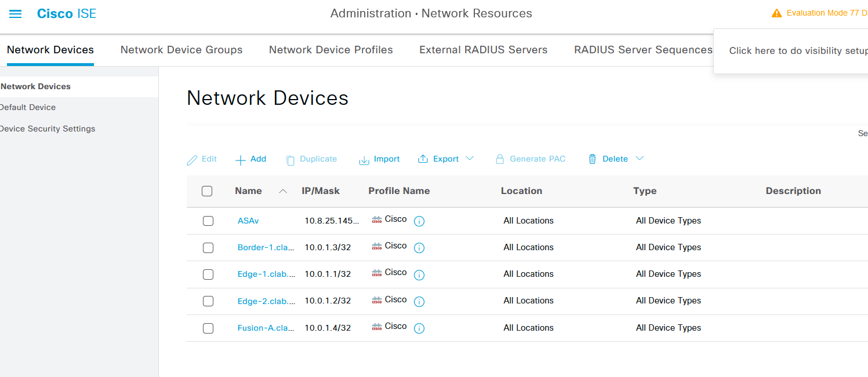Viewport: 868px width, 377px height.
Task: Click the Profile Name column header
Action: (x=399, y=191)
